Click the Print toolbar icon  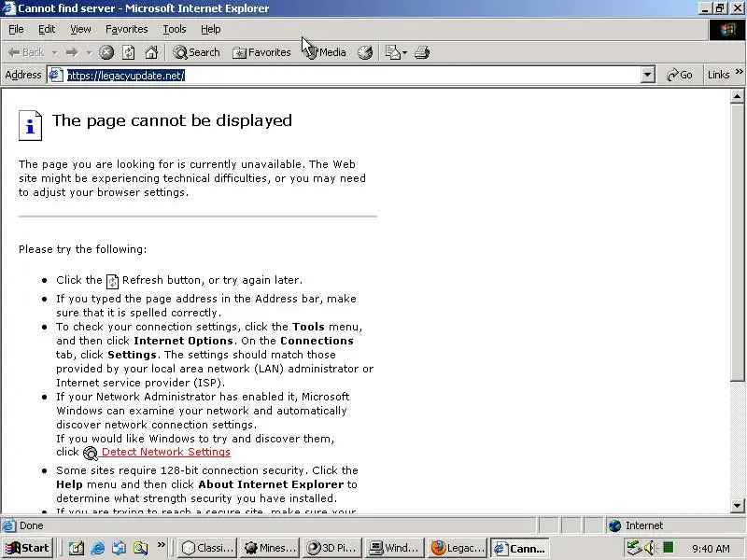coord(422,52)
